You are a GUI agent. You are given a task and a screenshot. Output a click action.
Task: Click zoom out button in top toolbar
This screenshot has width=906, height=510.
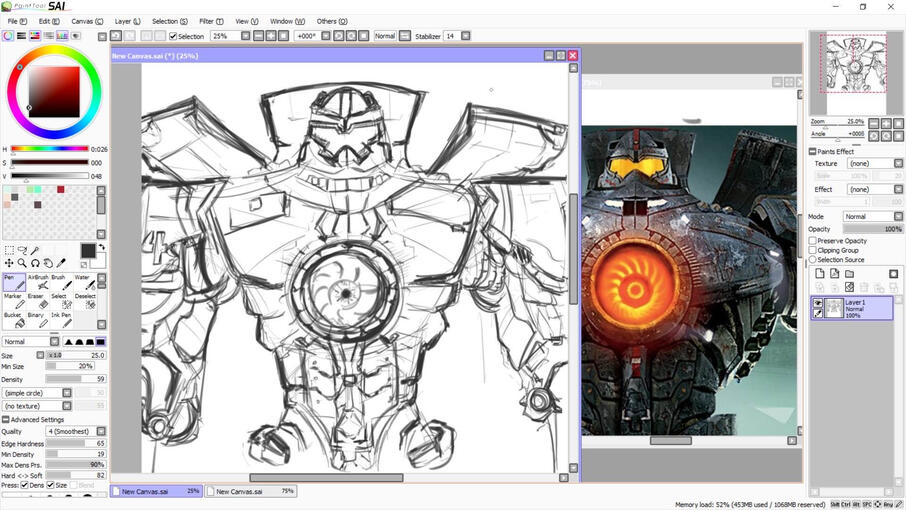(x=258, y=36)
